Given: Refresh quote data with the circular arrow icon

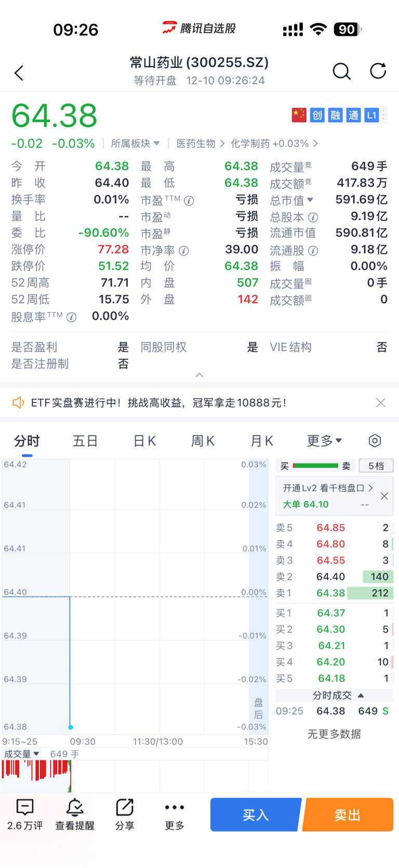Looking at the screenshot, I should click(378, 71).
